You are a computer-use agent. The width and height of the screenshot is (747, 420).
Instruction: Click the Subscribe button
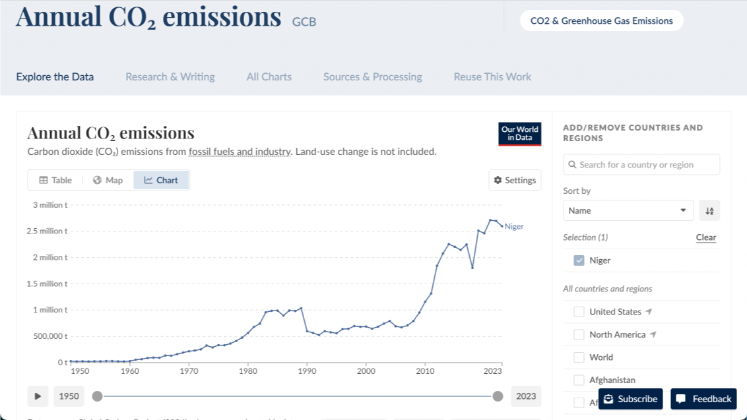coord(630,399)
